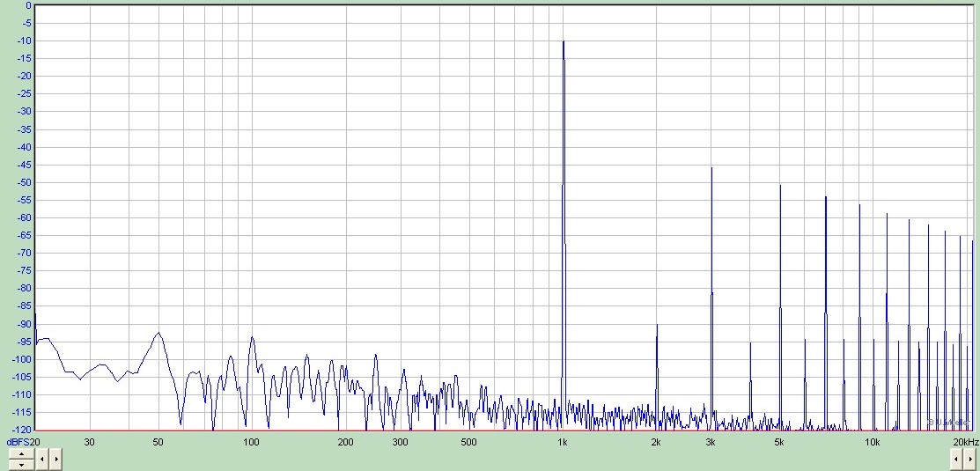This screenshot has width=980, height=471.
Task: Click the -105 level axis label
Action: 22,378
